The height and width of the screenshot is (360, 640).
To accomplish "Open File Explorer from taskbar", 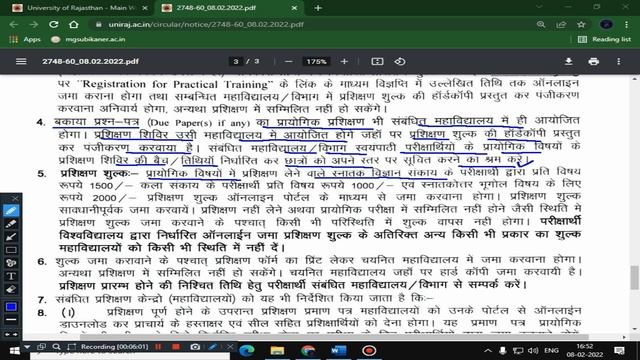I will tap(277, 351).
